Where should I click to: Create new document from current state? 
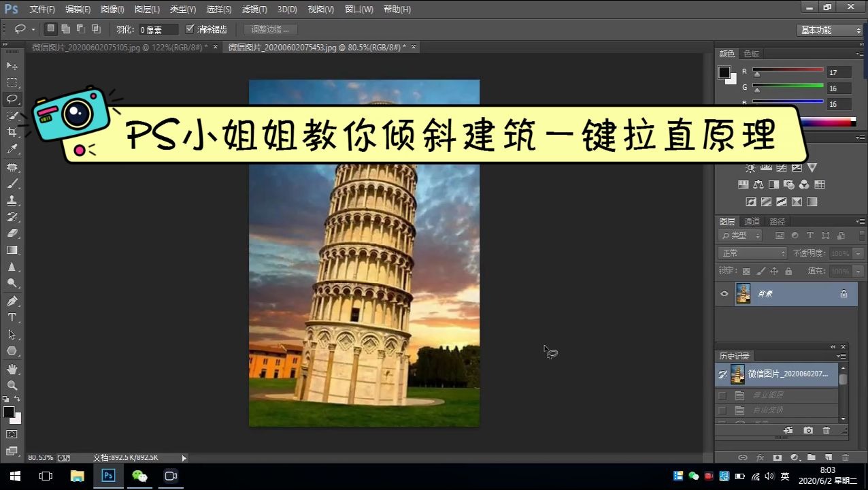coord(788,431)
